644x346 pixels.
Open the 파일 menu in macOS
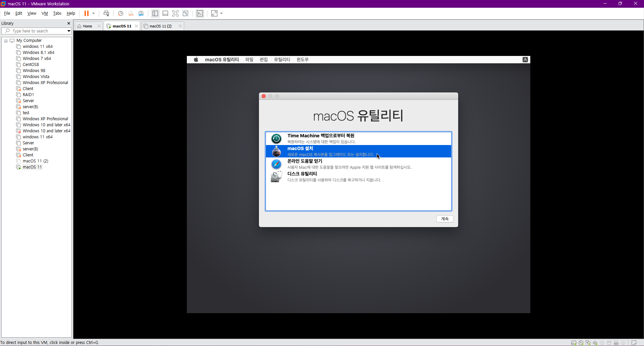click(x=249, y=60)
